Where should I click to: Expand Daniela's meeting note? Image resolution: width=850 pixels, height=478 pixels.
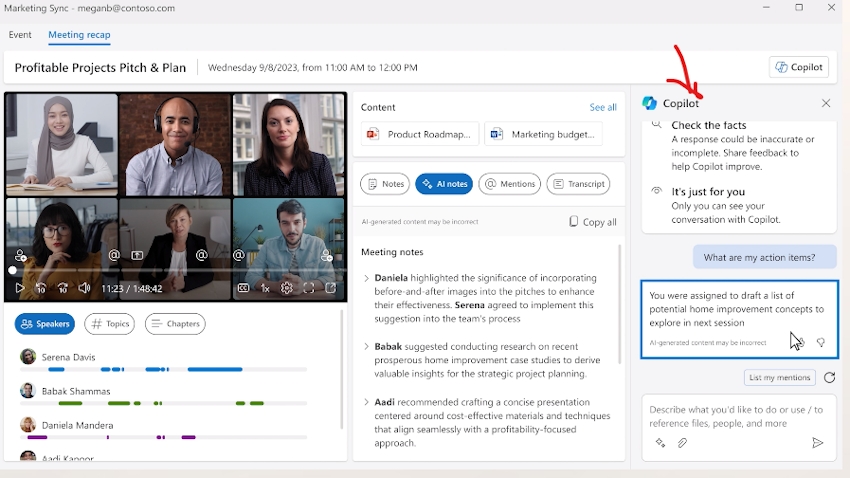tap(366, 278)
